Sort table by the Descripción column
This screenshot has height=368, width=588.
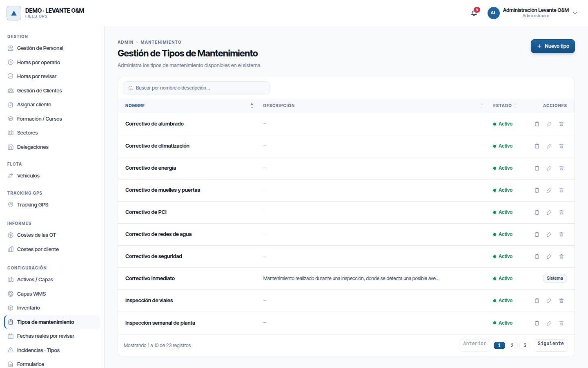click(x=373, y=105)
